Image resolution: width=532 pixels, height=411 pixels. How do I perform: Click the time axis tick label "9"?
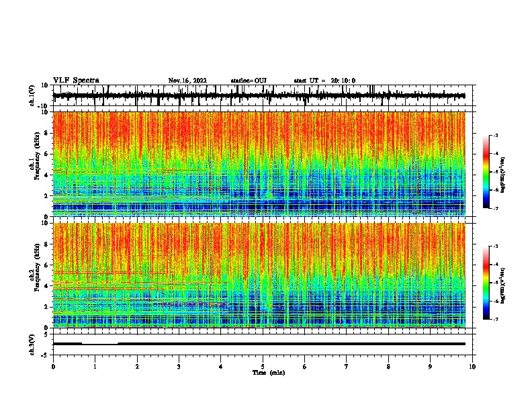coord(430,367)
